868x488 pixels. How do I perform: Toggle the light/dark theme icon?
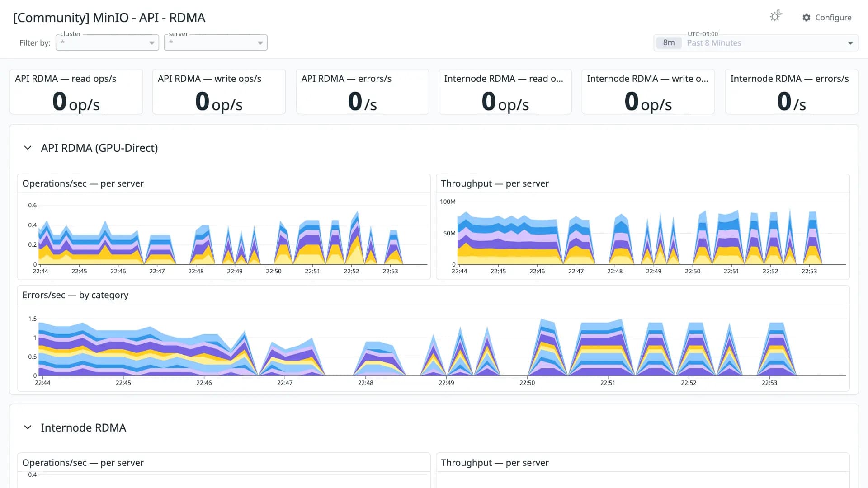click(x=776, y=16)
